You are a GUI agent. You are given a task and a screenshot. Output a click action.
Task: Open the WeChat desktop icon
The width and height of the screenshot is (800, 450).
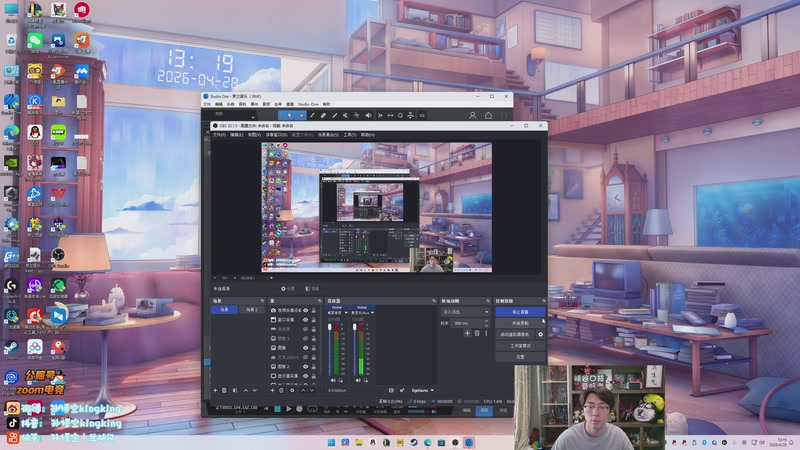tap(35, 40)
